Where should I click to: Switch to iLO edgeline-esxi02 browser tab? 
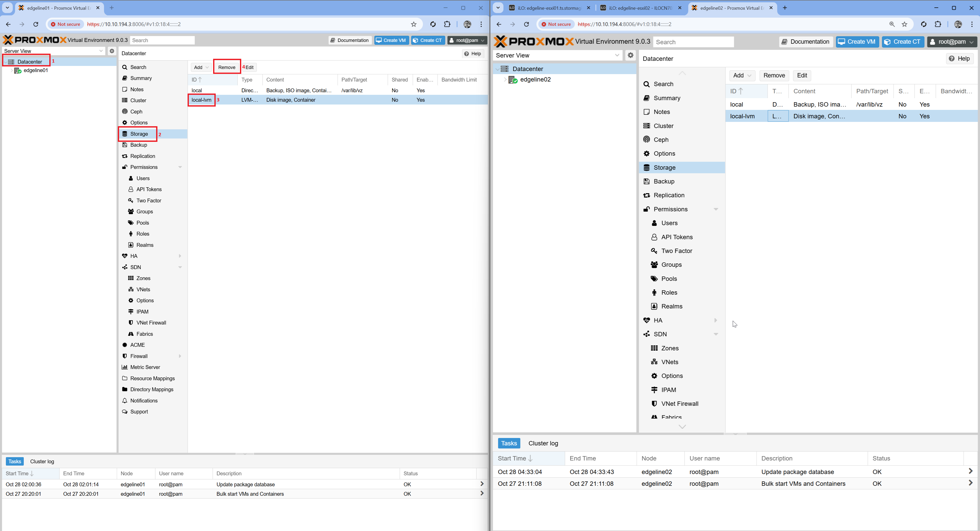641,8
